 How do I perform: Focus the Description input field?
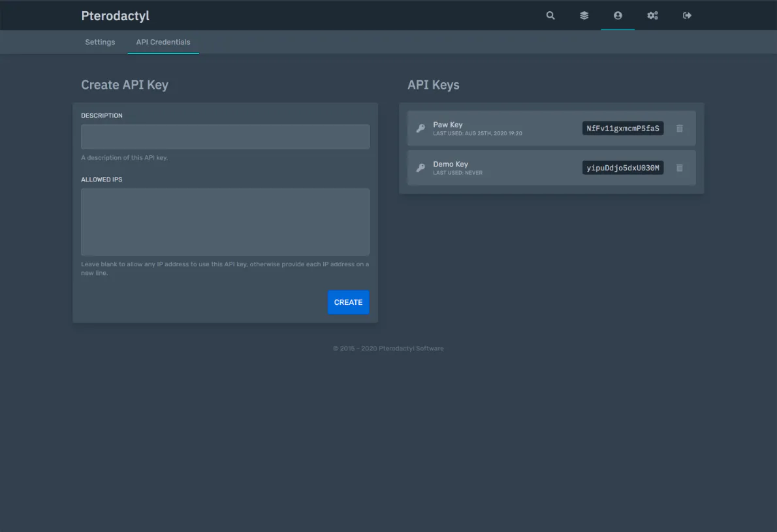click(225, 136)
